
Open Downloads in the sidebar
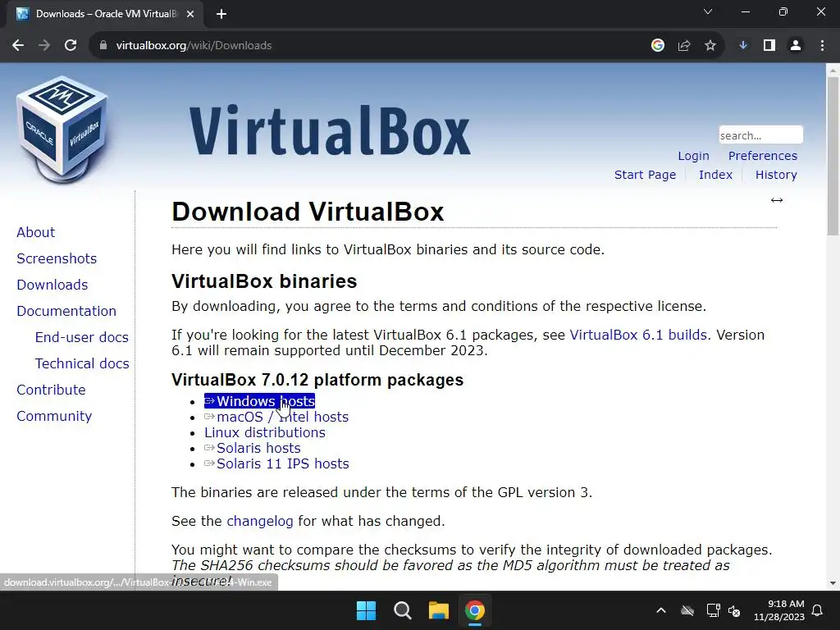point(52,285)
